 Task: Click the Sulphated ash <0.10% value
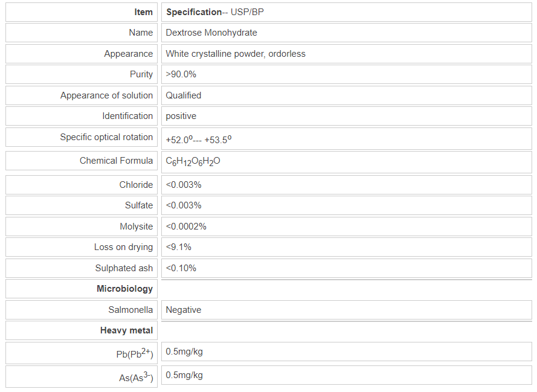coord(181,268)
